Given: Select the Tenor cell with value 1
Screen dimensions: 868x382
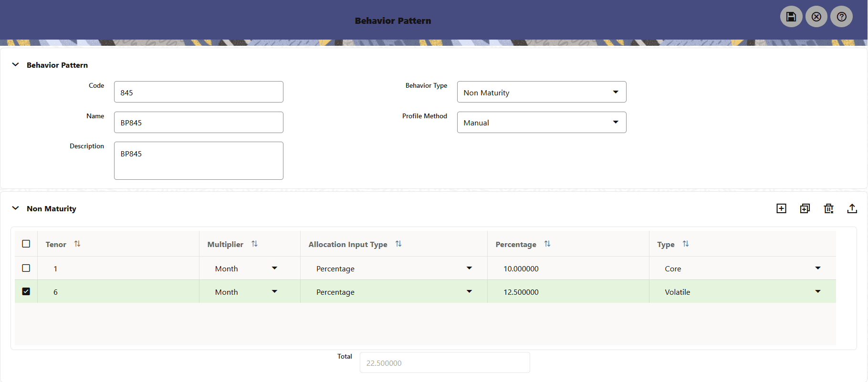Looking at the screenshot, I should coord(118,268).
